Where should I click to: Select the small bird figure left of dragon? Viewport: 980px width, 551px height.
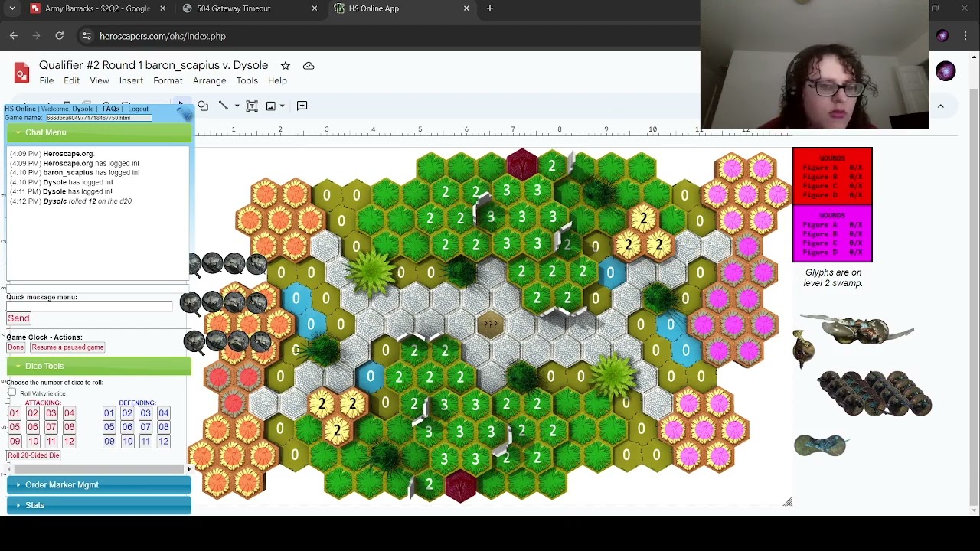tap(802, 349)
